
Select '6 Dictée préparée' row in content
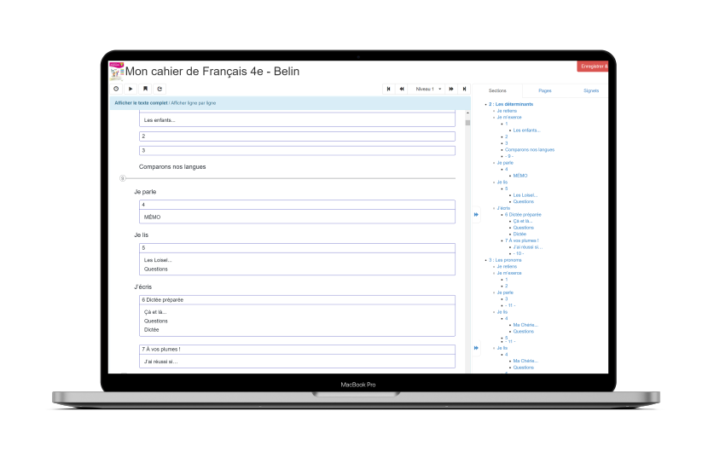point(297,300)
